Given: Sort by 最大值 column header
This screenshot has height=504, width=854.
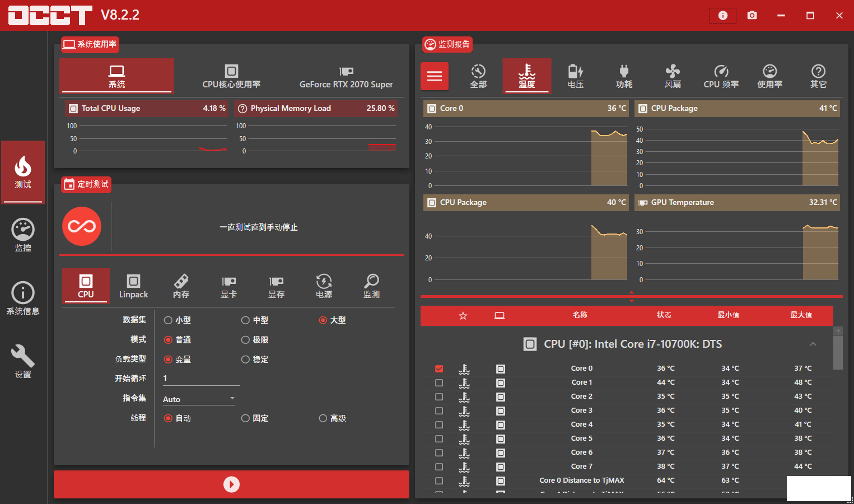Looking at the screenshot, I should pyautogui.click(x=801, y=315).
